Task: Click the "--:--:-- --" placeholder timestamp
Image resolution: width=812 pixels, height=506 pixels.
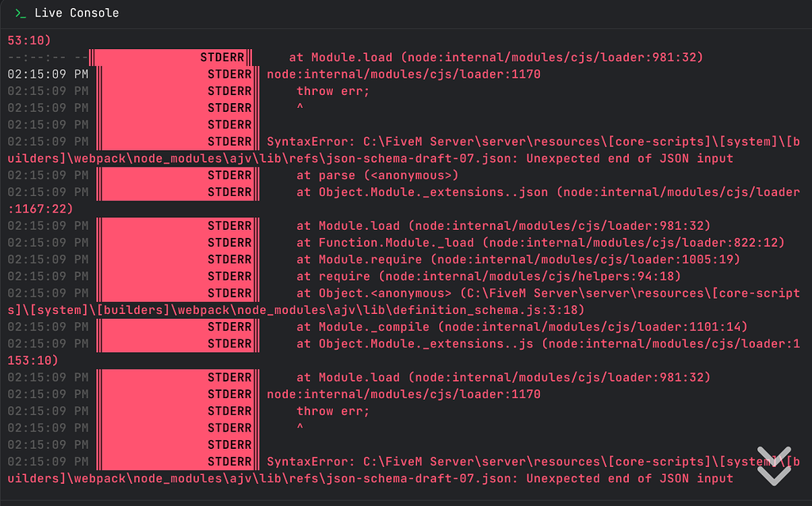Action: 48,57
